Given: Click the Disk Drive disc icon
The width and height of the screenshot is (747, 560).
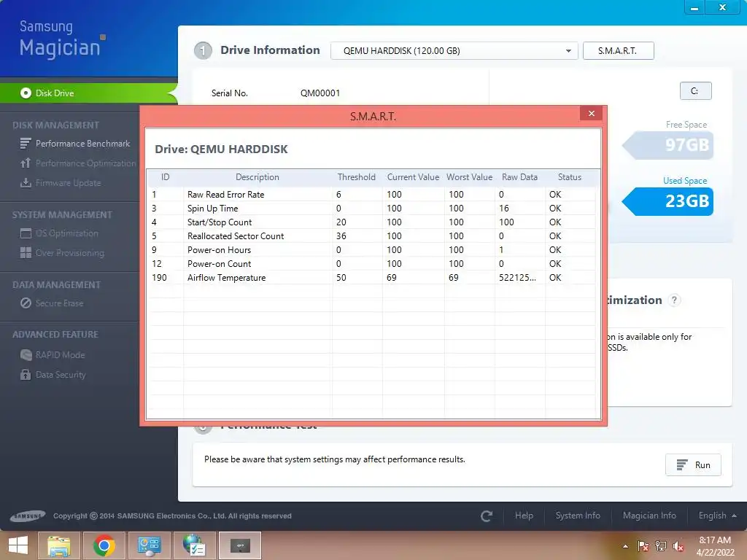Looking at the screenshot, I should click(x=26, y=93).
